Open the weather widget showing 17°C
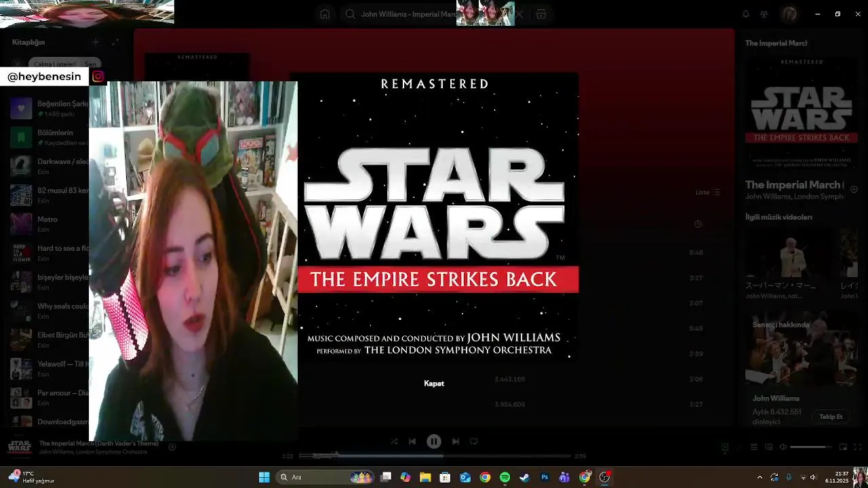 tap(33, 477)
